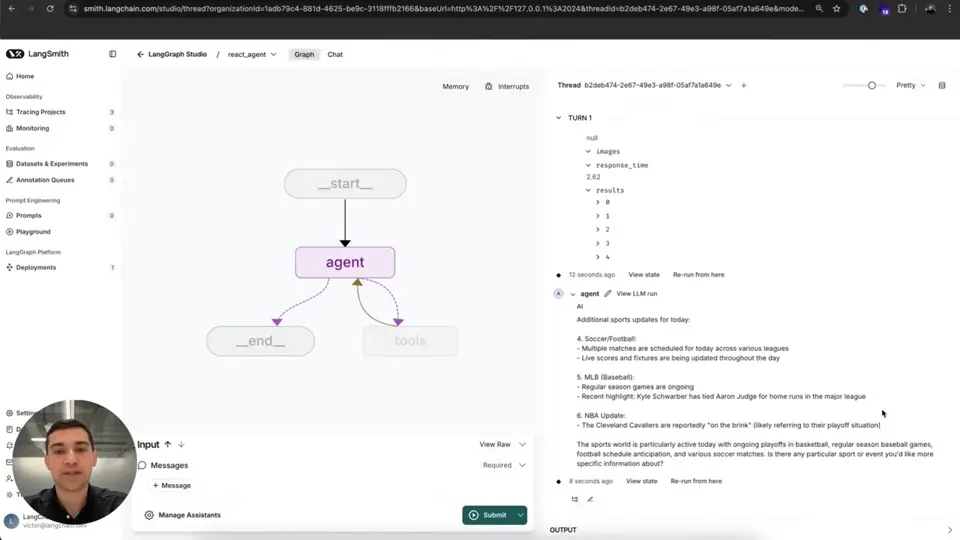Open Required messages dropdown

click(x=504, y=465)
